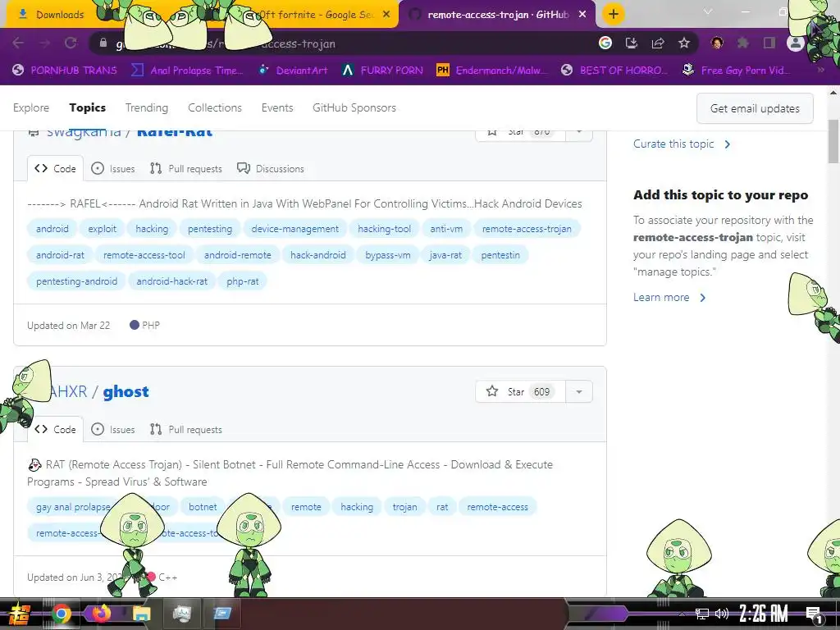Open the ghost repository link
This screenshot has height=630, width=840.
pyautogui.click(x=126, y=391)
